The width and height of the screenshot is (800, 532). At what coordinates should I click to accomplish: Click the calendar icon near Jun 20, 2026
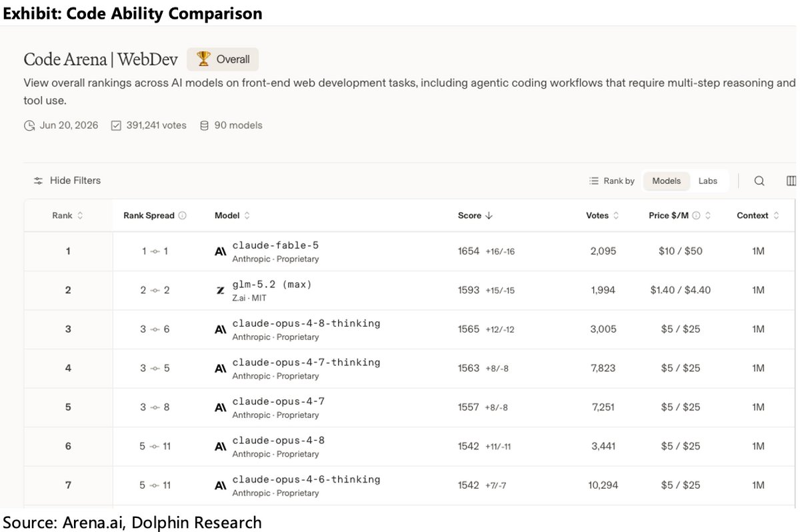pos(29,125)
